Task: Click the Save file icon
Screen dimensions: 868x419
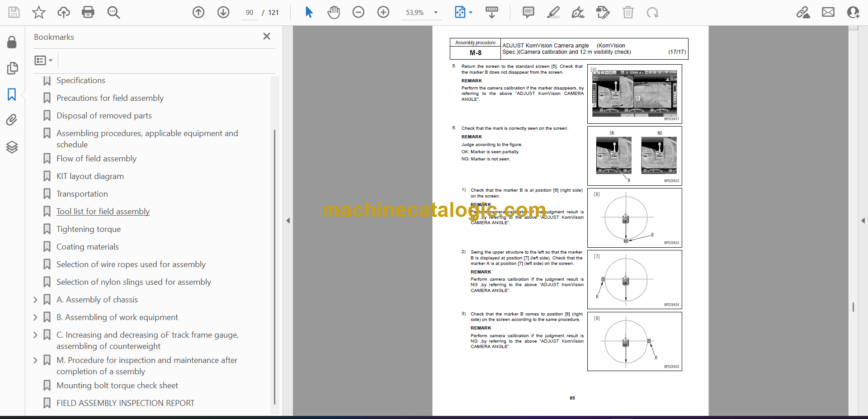Action: pos(14,12)
